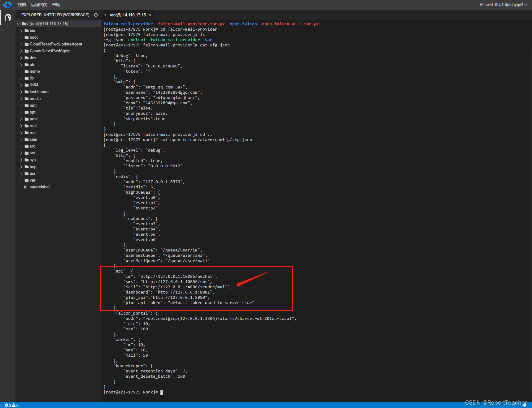This screenshot has width=532, height=408.
Task: Expand the tmp folder chevron
Action: point(21,167)
